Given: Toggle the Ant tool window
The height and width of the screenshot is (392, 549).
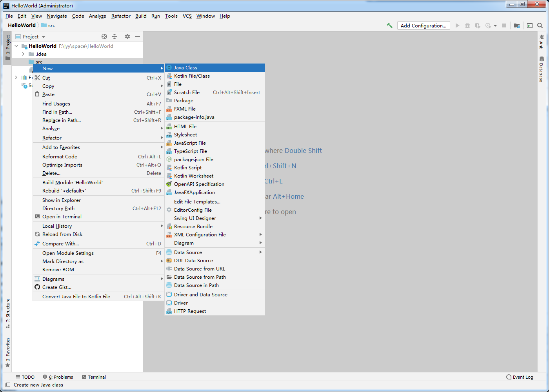Looking at the screenshot, I should tap(541, 42).
